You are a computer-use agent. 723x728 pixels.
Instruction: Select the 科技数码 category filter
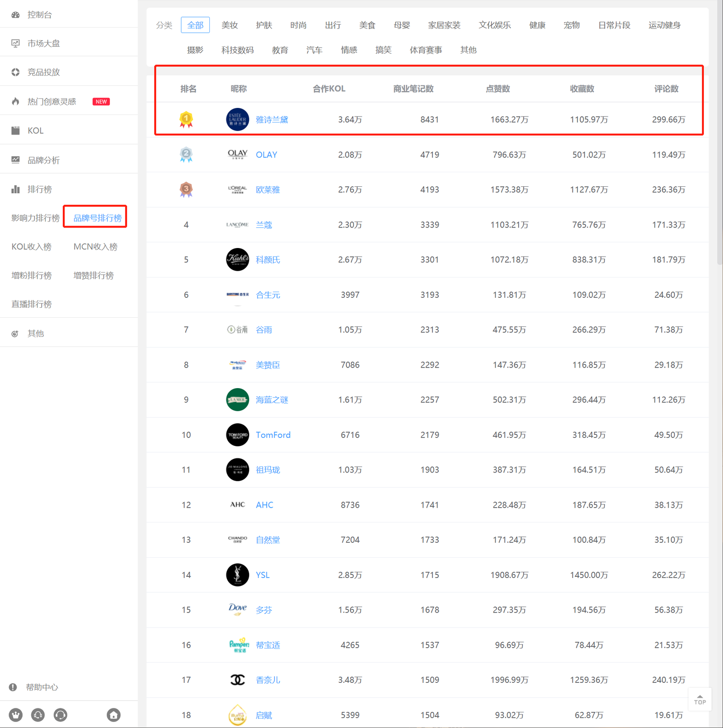pyautogui.click(x=237, y=50)
